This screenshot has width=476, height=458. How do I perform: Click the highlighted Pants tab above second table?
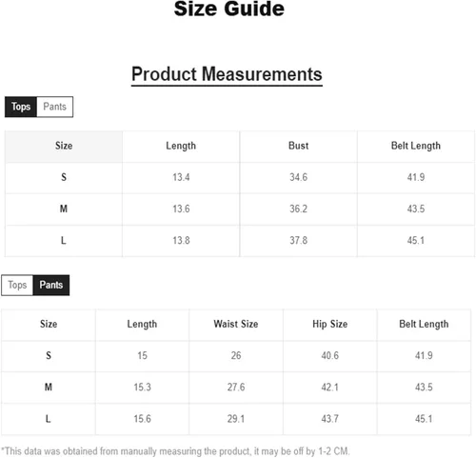[51, 285]
